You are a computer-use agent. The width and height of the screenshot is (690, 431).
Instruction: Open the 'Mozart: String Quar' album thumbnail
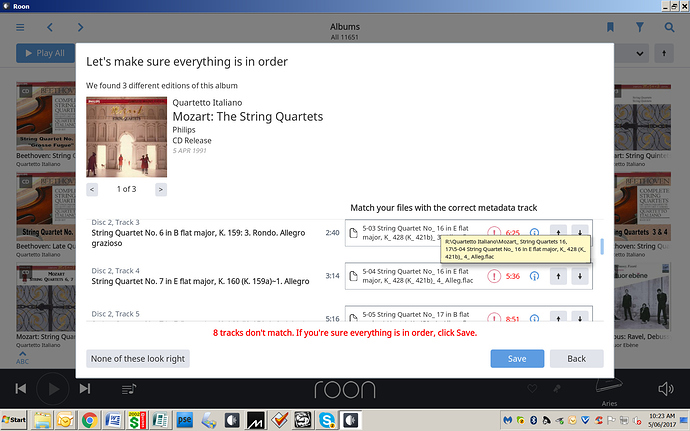46,297
